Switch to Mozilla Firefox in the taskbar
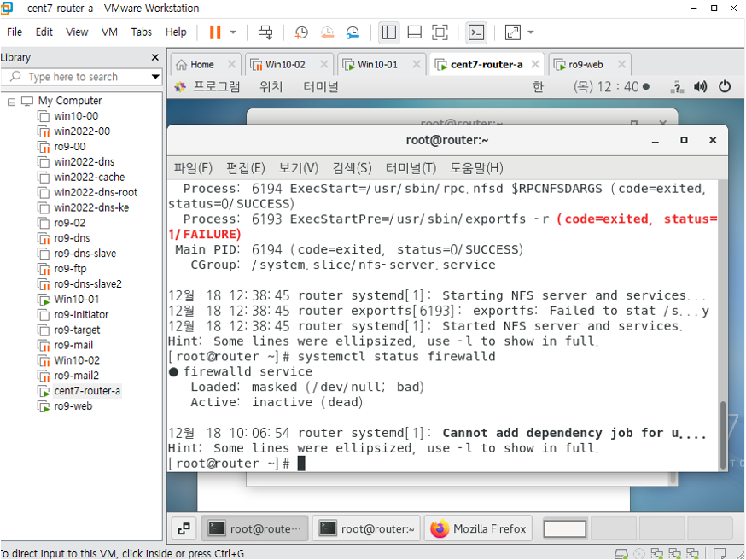This screenshot has width=746, height=560. tap(478, 528)
